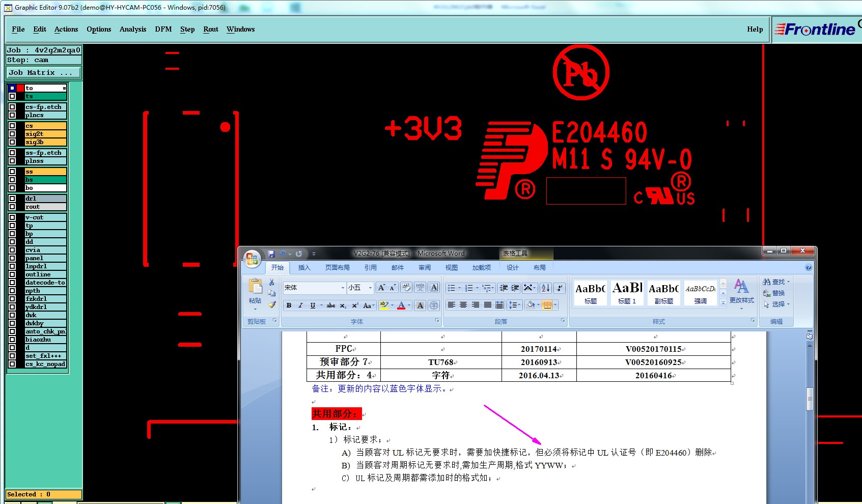Expand bullet list dropdown arrow
862x504 pixels.
tap(459, 288)
